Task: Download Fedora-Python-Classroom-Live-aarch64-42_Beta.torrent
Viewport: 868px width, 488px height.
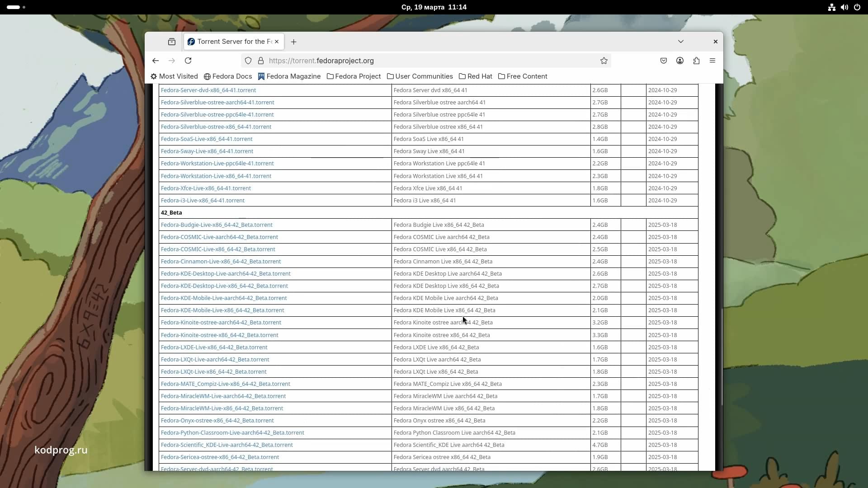Action: pos(232,433)
